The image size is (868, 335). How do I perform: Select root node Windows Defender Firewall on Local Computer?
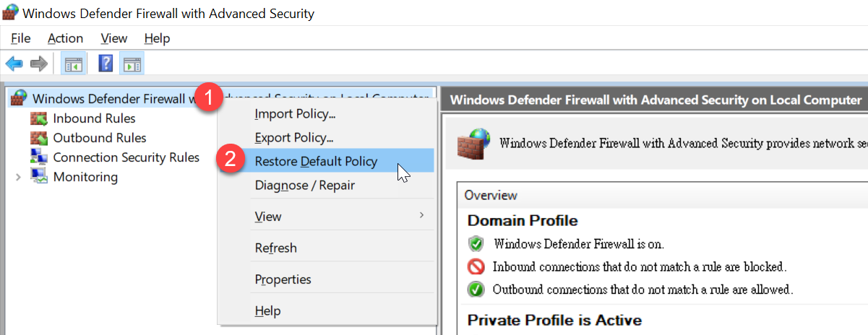click(x=230, y=98)
